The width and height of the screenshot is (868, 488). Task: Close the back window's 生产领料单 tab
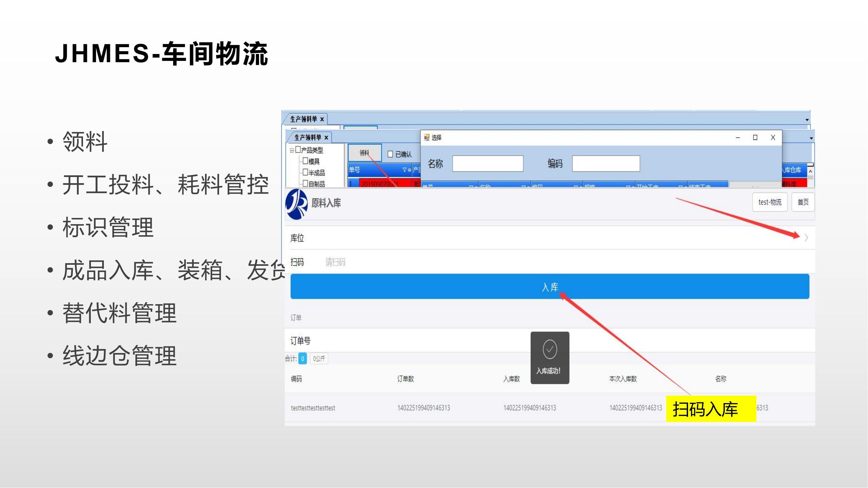(322, 119)
